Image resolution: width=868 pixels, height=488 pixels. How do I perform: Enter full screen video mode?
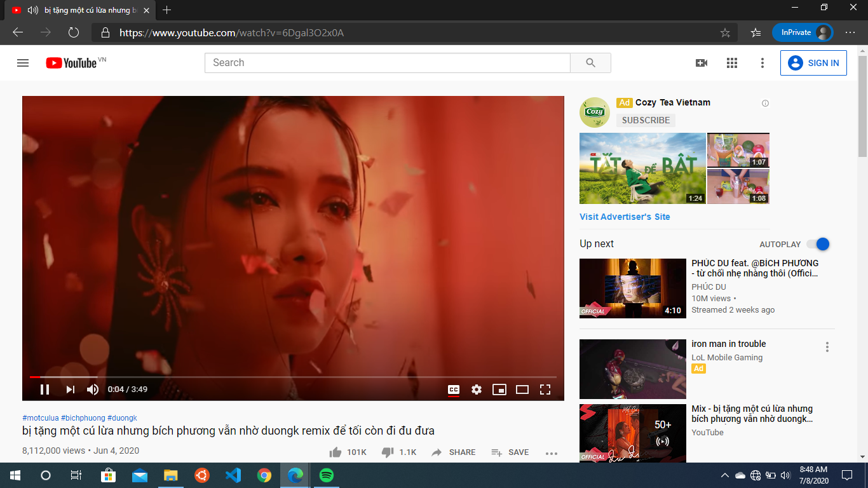pos(545,390)
